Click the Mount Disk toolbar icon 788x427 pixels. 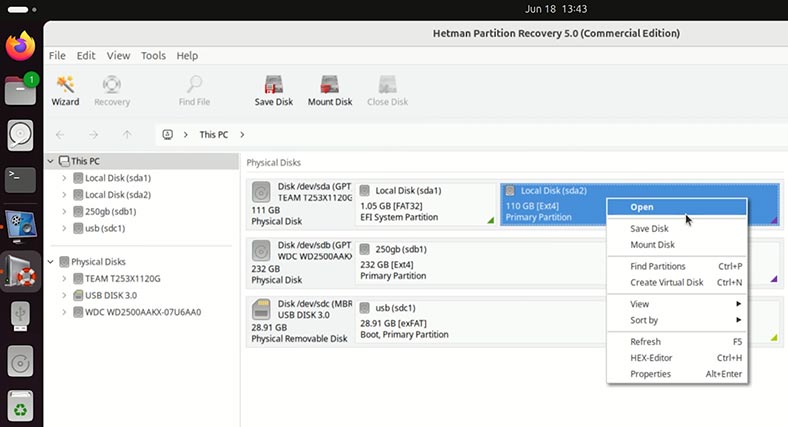pyautogui.click(x=330, y=85)
